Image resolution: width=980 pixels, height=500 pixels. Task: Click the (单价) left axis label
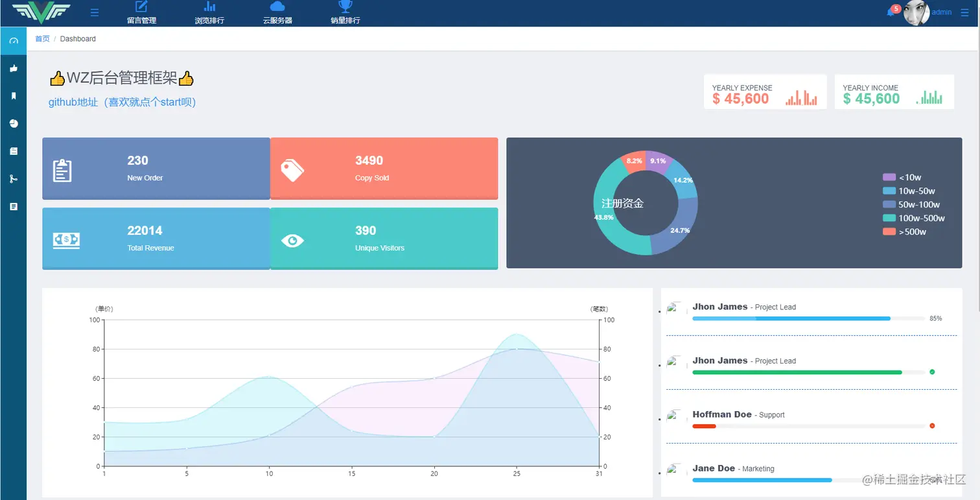coord(104,309)
